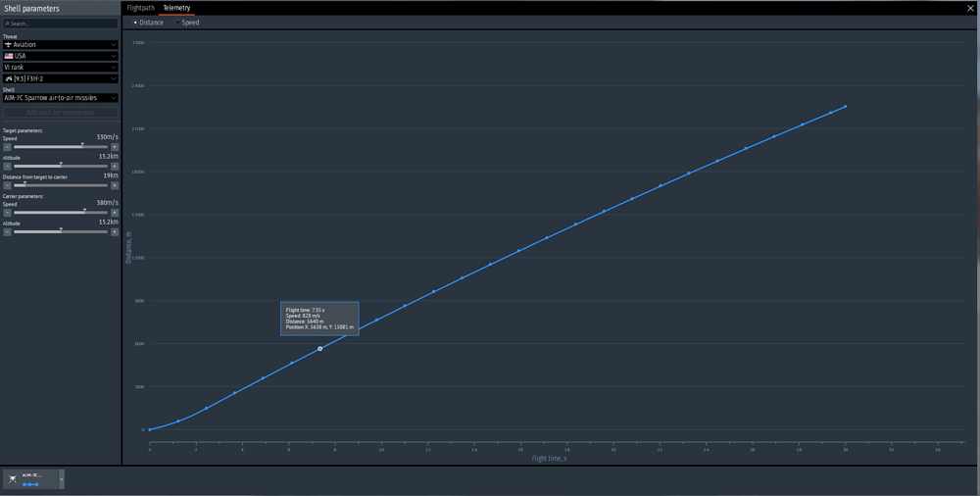Click the USA flag icon
Image resolution: width=980 pixels, height=496 pixels.
[x=9, y=56]
